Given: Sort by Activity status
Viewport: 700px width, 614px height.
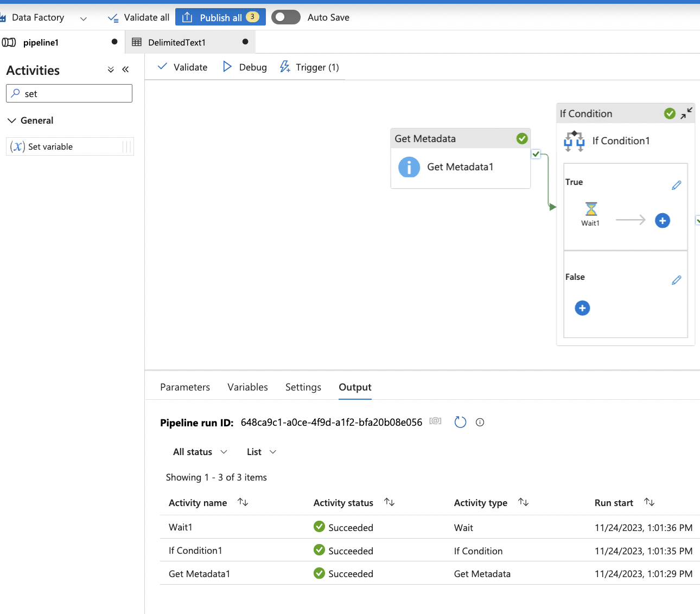Looking at the screenshot, I should [x=389, y=502].
